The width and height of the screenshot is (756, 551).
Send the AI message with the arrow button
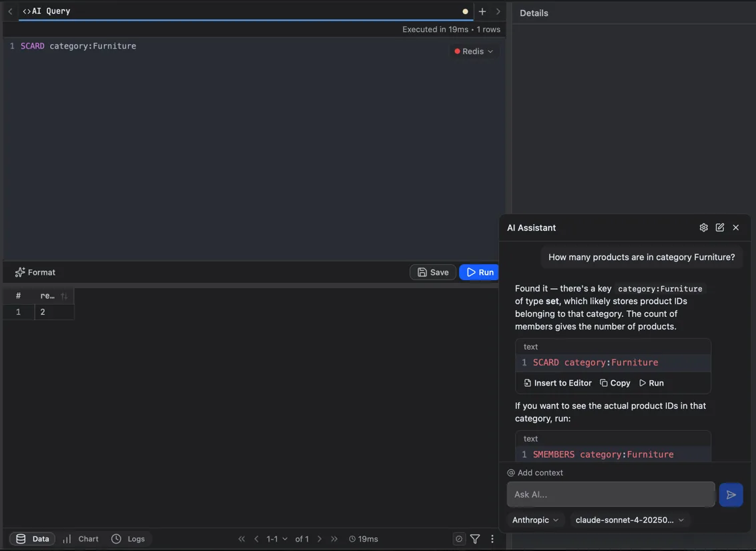(x=731, y=494)
